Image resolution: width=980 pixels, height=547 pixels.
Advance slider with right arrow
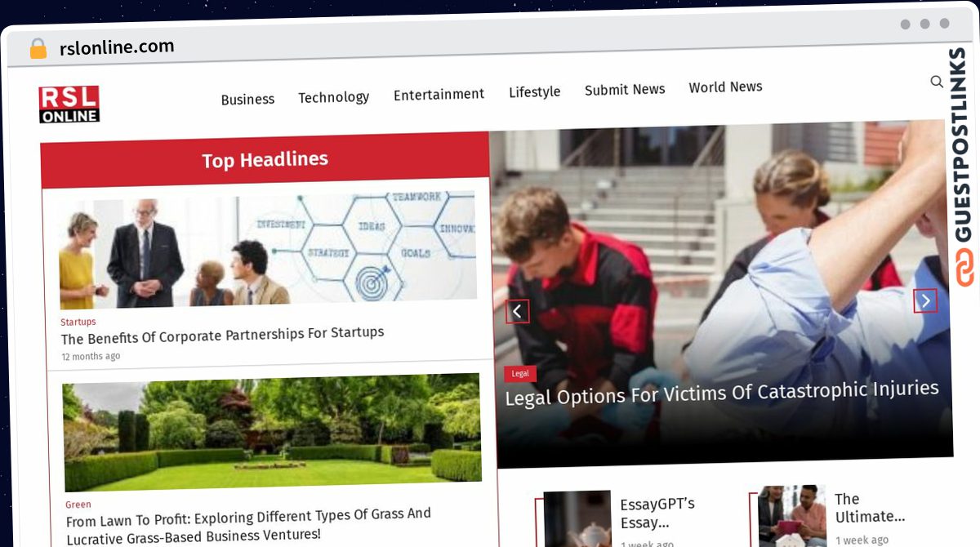925,301
